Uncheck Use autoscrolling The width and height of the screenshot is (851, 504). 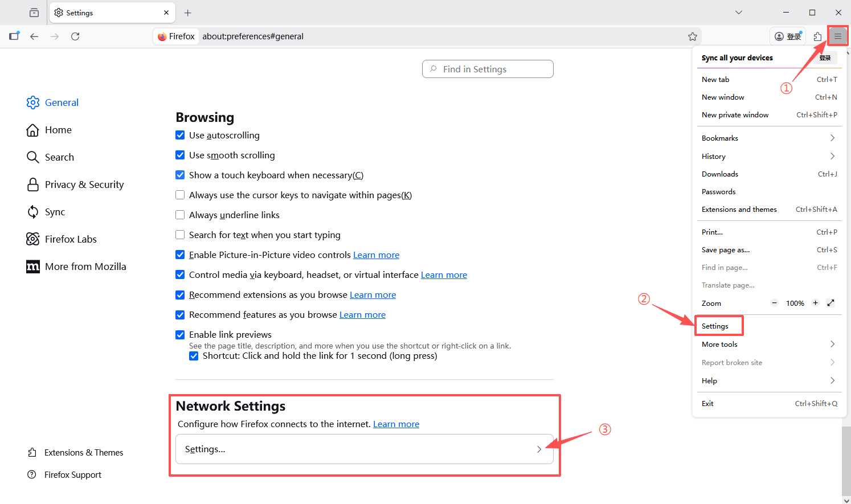coord(180,135)
